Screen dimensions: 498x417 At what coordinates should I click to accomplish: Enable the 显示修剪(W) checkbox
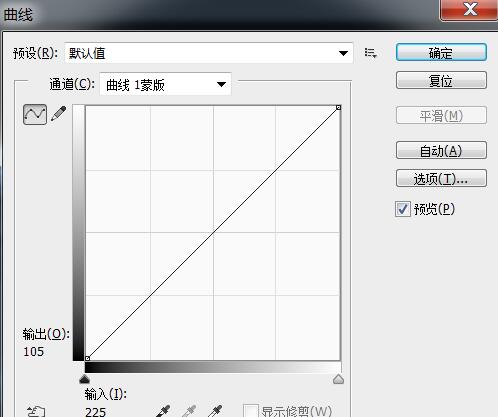tap(251, 411)
